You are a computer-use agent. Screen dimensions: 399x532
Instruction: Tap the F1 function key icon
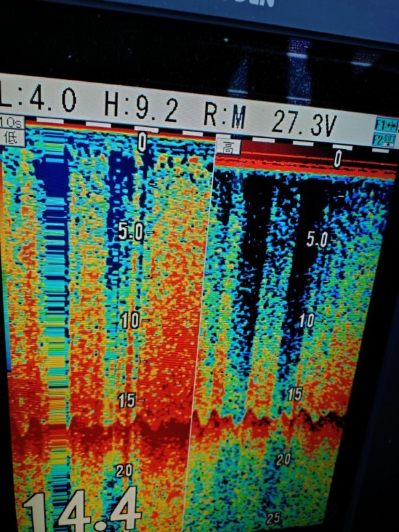(386, 124)
